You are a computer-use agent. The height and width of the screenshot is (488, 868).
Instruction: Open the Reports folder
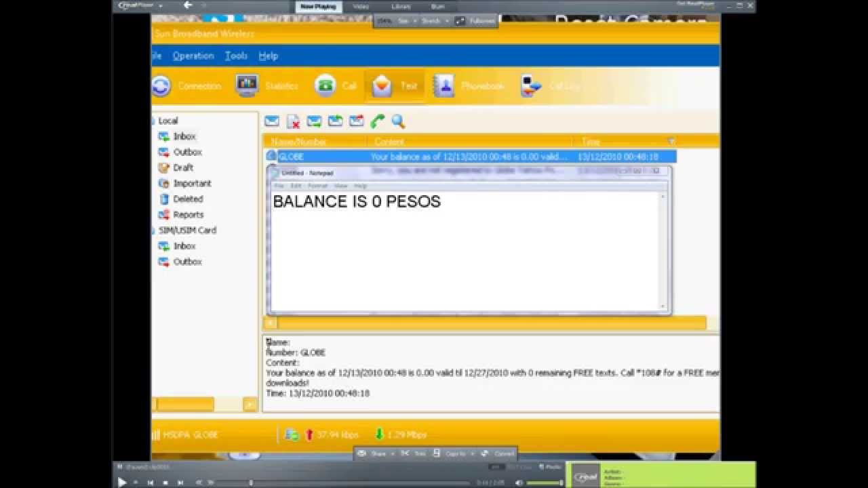(188, 214)
